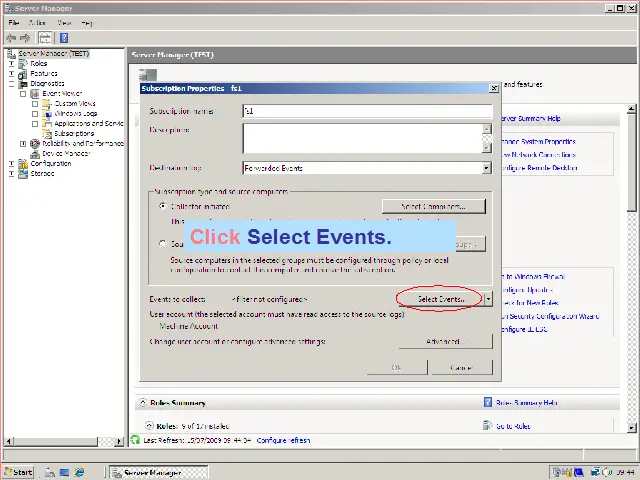Viewport: 640px width, 480px height.
Task: Open the View menu
Action: tap(64, 23)
